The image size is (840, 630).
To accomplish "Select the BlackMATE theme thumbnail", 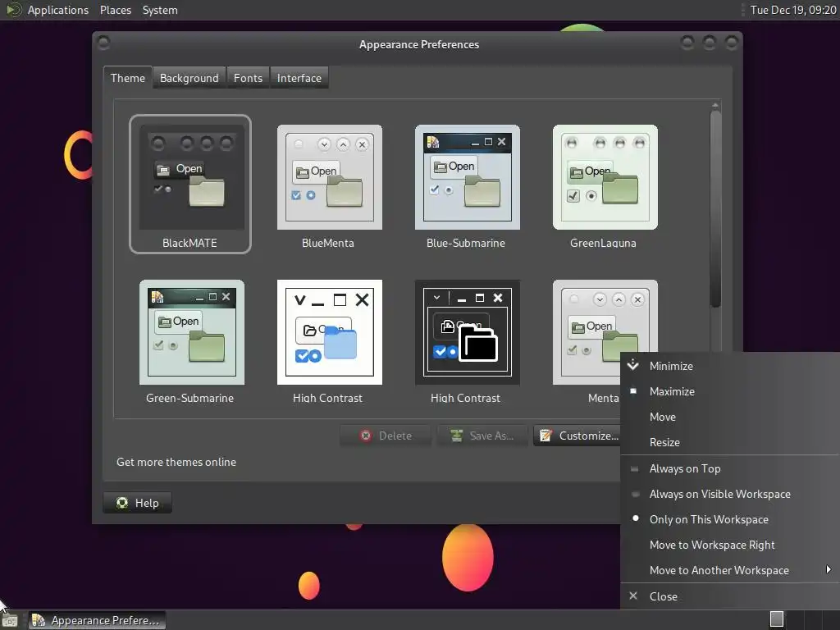I will click(x=190, y=184).
